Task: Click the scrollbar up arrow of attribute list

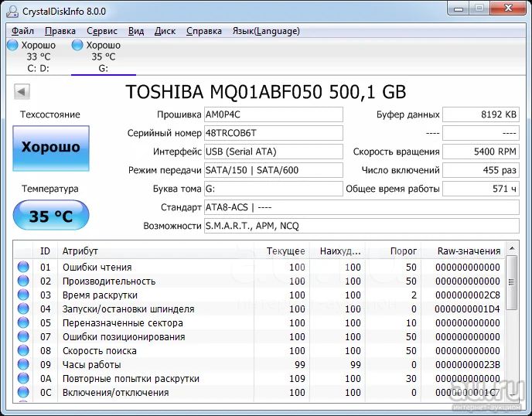Action: (512, 249)
